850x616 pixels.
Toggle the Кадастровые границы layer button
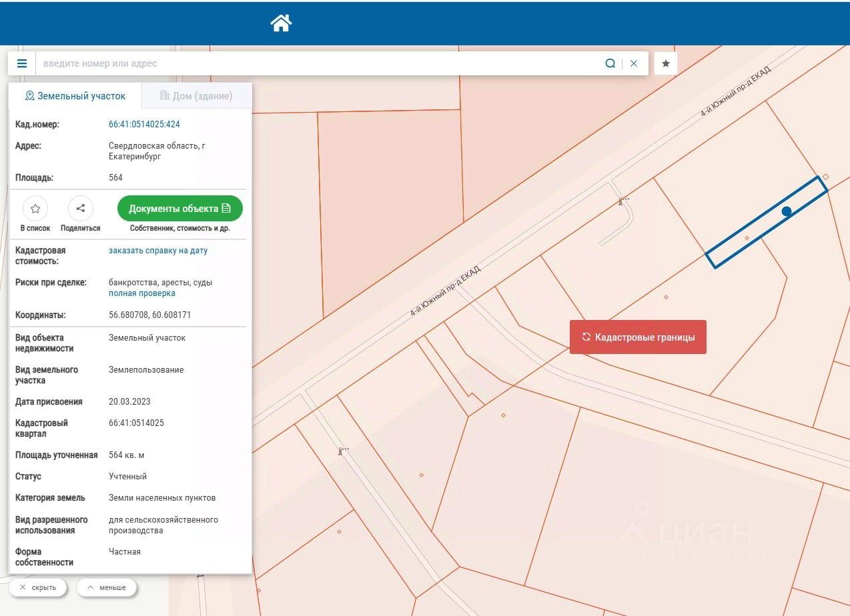coord(638,337)
